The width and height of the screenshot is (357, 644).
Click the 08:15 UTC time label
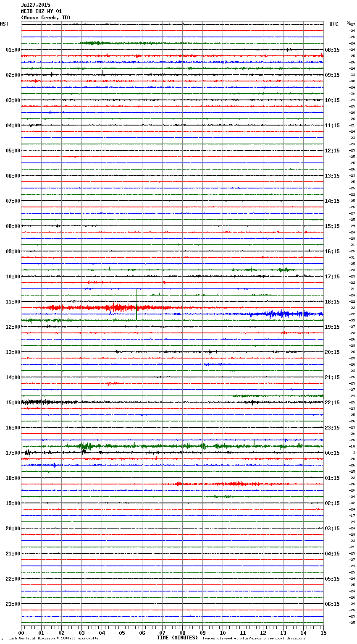coord(332,50)
